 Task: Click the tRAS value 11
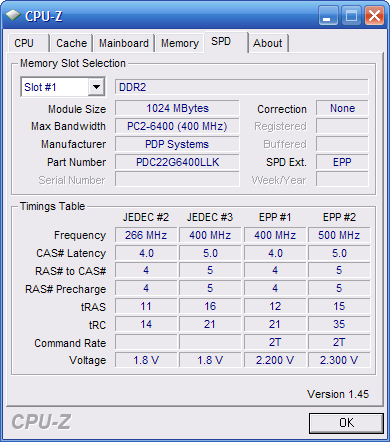pyautogui.click(x=146, y=306)
